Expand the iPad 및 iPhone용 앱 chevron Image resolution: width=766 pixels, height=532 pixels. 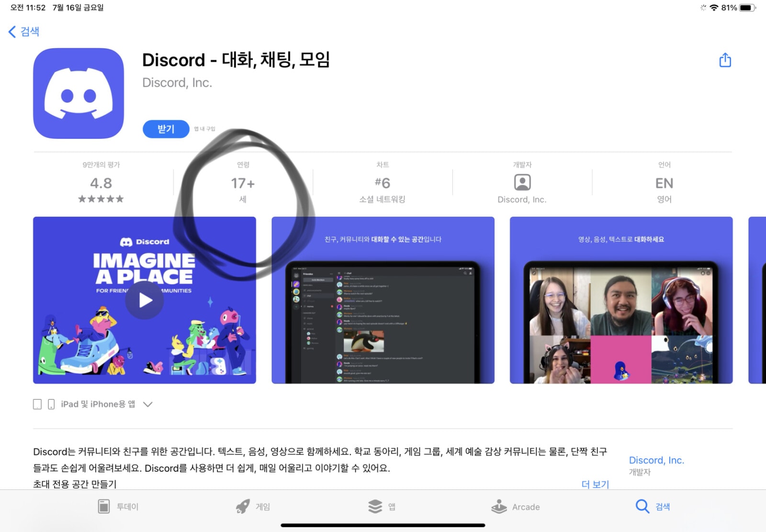[x=148, y=404]
